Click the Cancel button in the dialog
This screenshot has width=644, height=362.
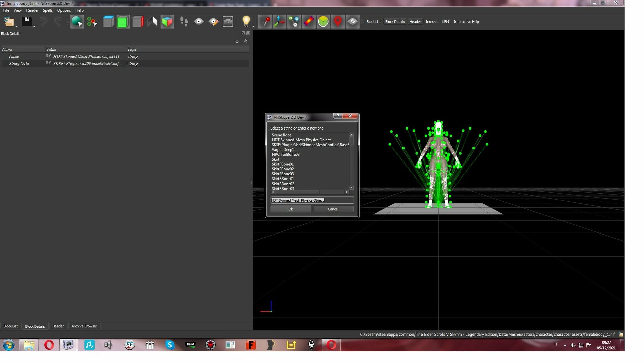tap(333, 209)
